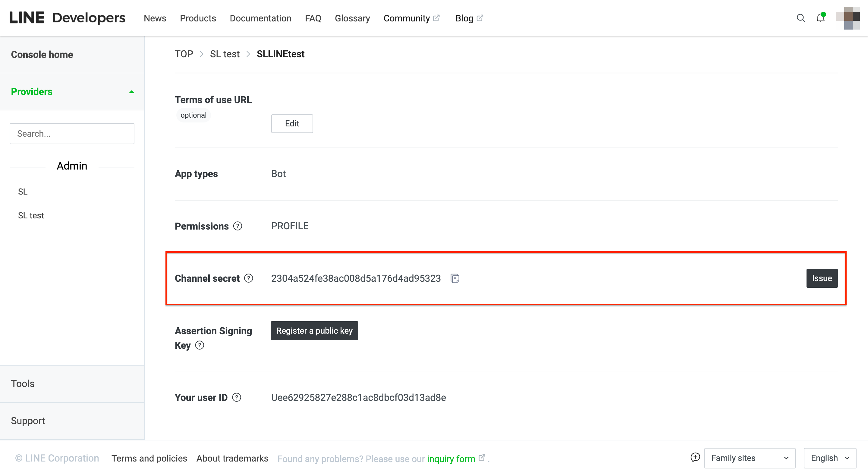This screenshot has height=476, width=868.
Task: Click Edit for Terms of use URL
Action: pos(292,123)
